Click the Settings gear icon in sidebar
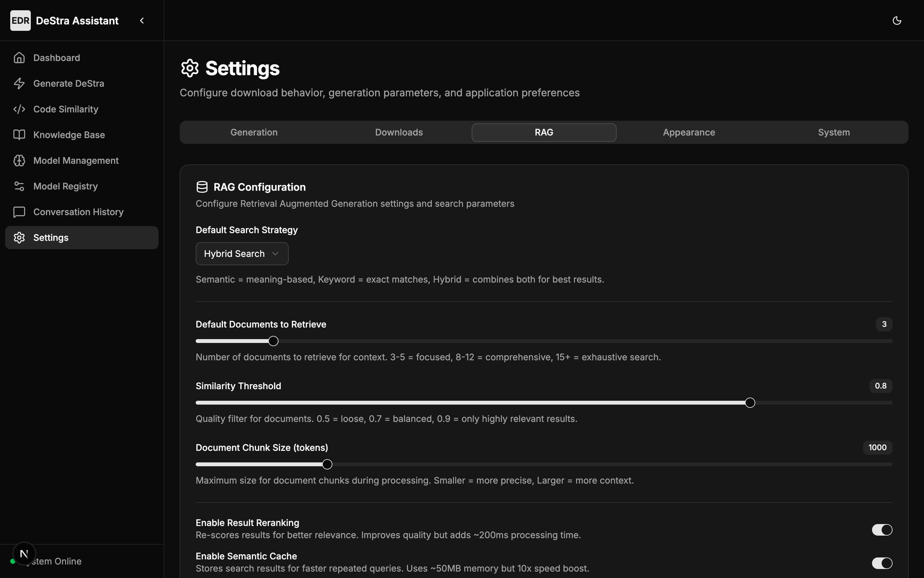924x578 pixels. point(19,237)
